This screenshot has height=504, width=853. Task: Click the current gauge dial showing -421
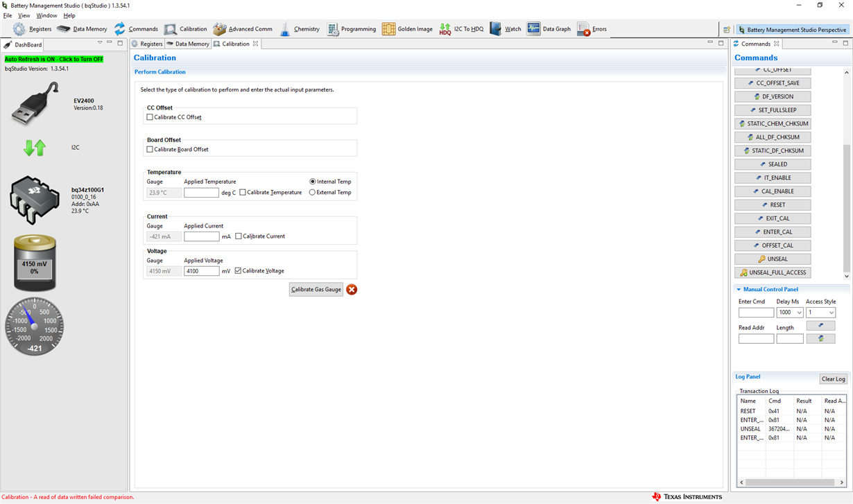pos(35,327)
